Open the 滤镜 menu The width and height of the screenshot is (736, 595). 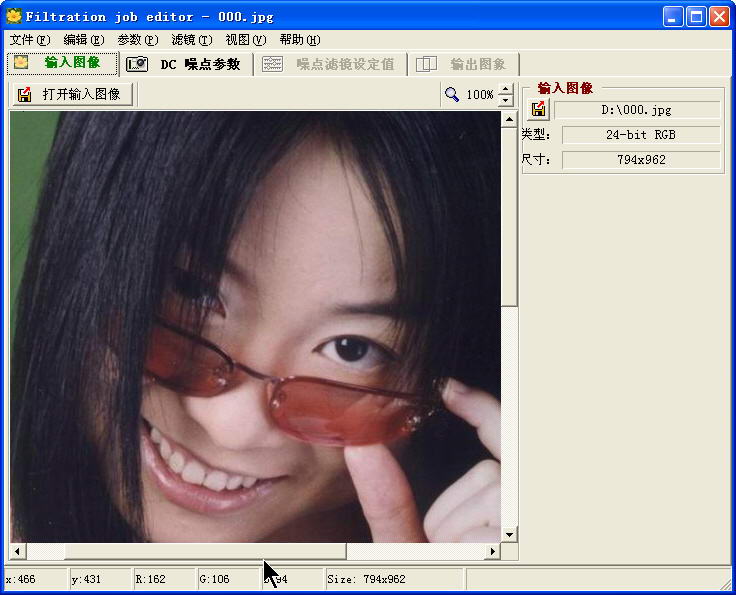click(x=191, y=40)
